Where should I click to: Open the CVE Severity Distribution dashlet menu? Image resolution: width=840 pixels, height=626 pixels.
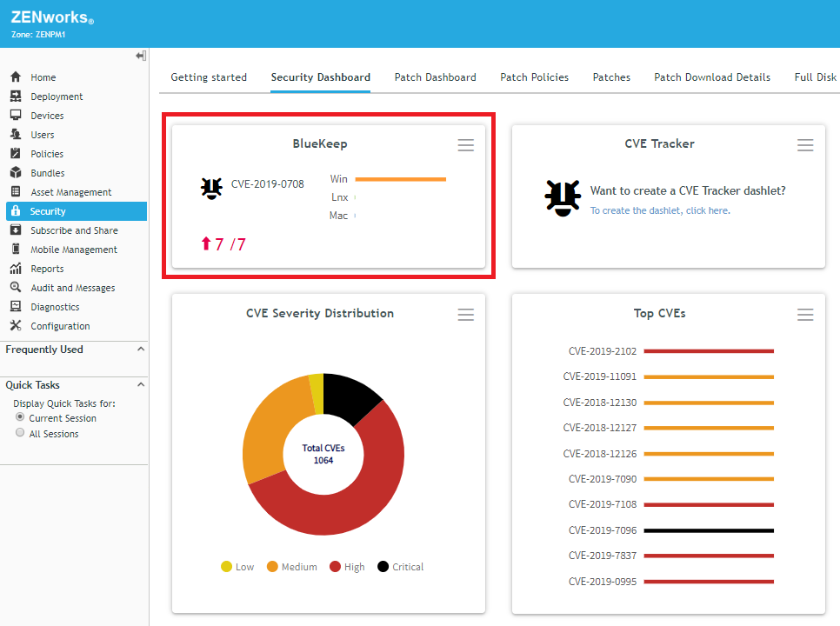(x=465, y=315)
